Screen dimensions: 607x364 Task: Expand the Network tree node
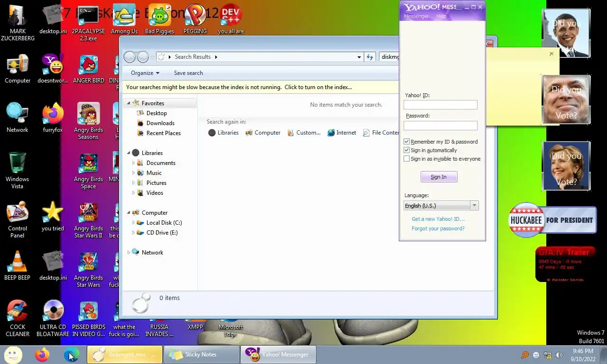pos(129,253)
